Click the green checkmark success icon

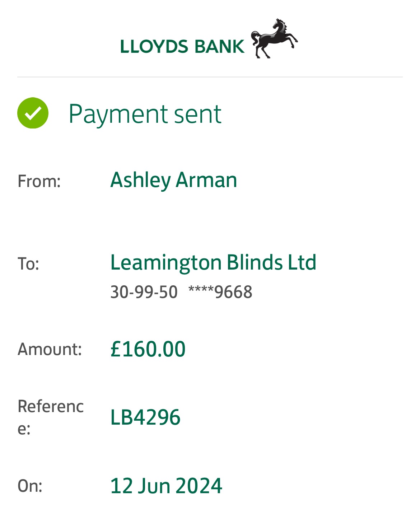click(33, 113)
